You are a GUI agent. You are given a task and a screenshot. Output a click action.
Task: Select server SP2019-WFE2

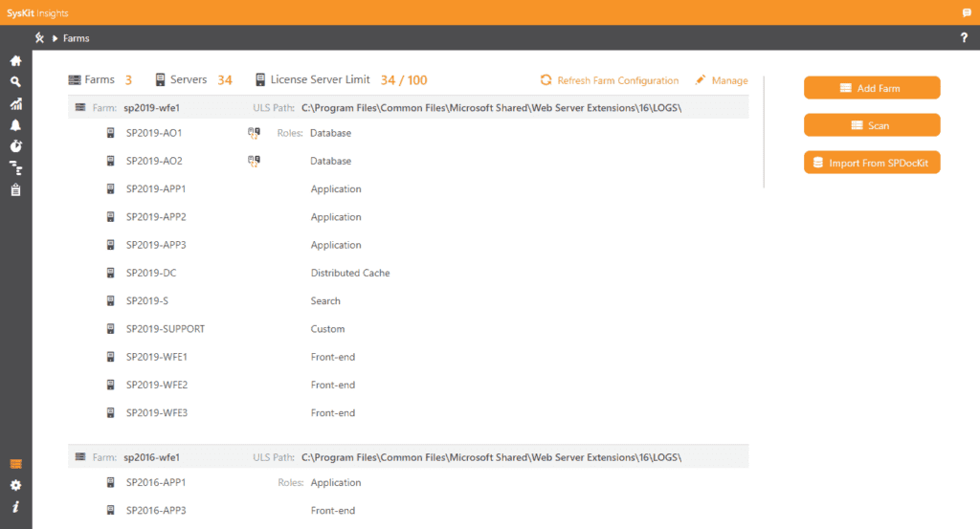point(157,385)
